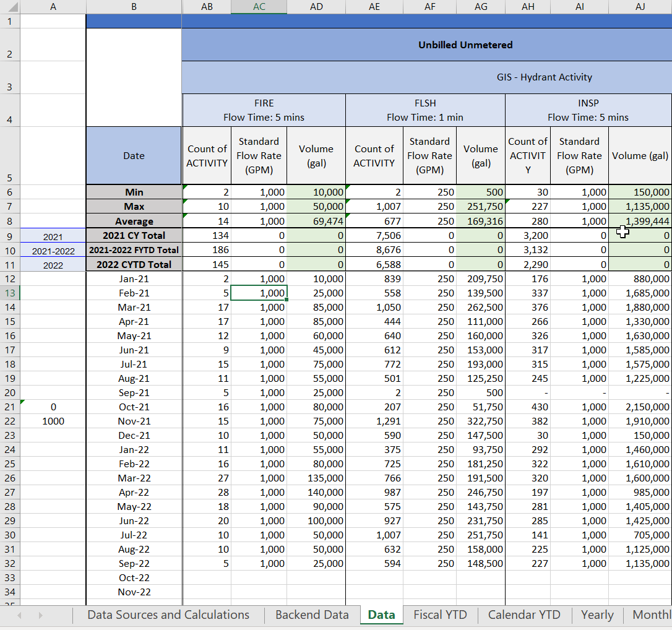Select the INSP Flow Time: 5 mins cell
The width and height of the screenshot is (672, 630).
click(588, 110)
